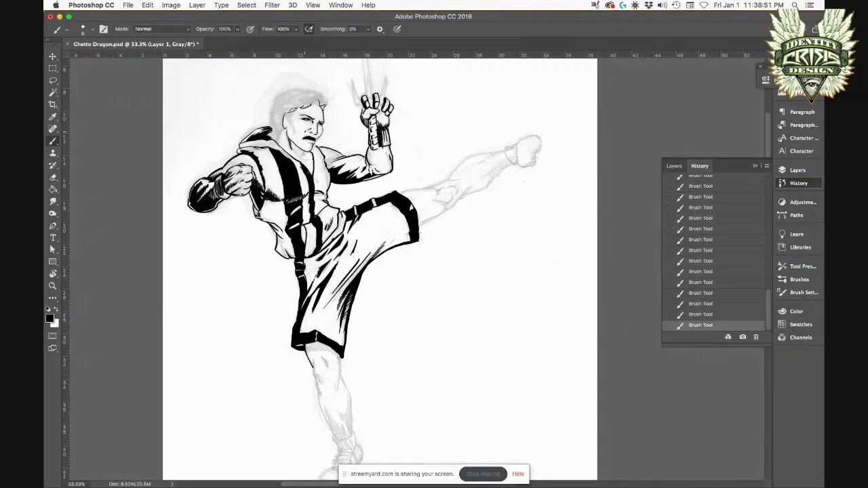Select the Magic Wand tool
This screenshot has height=488, width=868.
pos(53,93)
